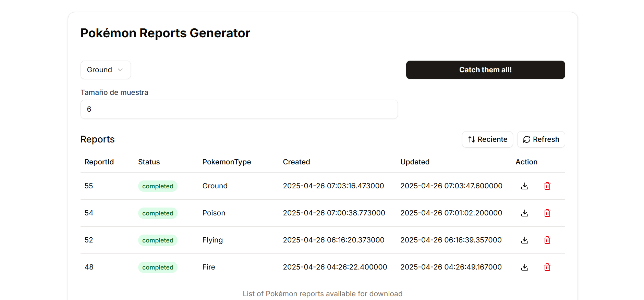Download report 55 for Ground type
644x300 pixels.
524,186
